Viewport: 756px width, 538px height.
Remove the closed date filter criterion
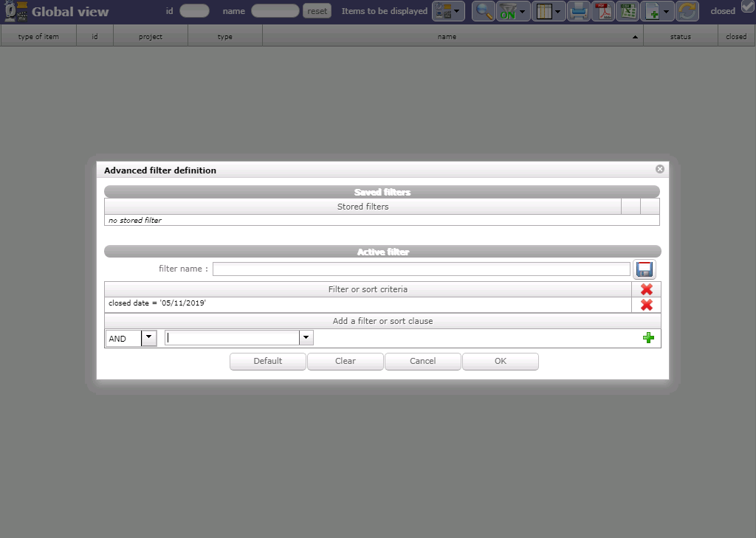(646, 305)
